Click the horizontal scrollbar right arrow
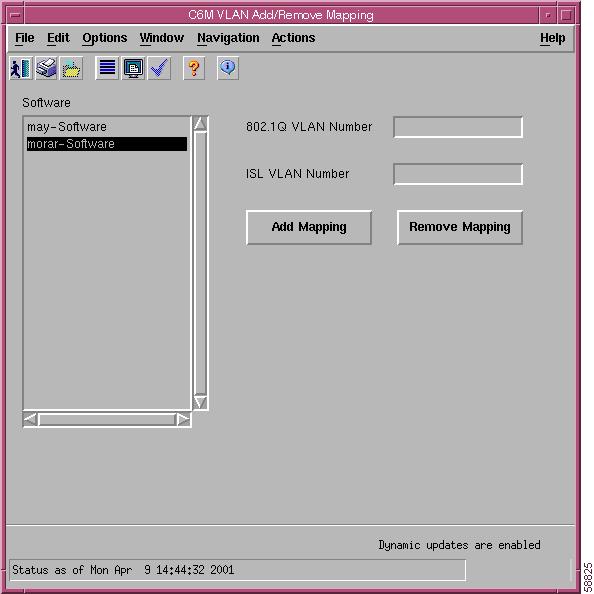This screenshot has height=594, width=594. coord(183,419)
